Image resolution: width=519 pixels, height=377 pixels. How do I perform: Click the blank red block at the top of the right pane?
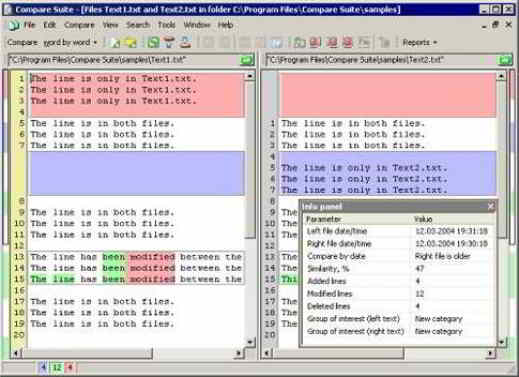coord(388,95)
